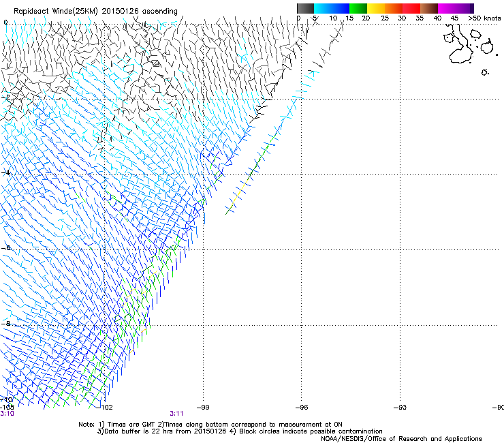Click the red 30-35 knots legend segment

411,8
